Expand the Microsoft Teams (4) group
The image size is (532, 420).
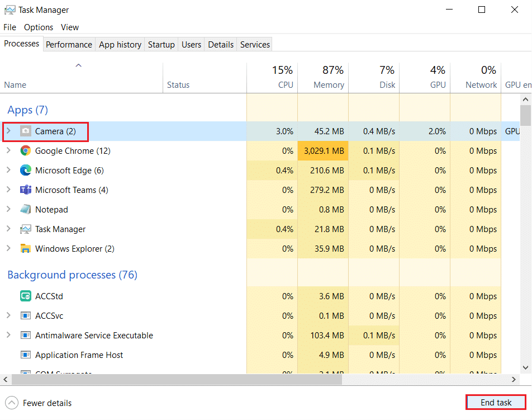pos(8,190)
